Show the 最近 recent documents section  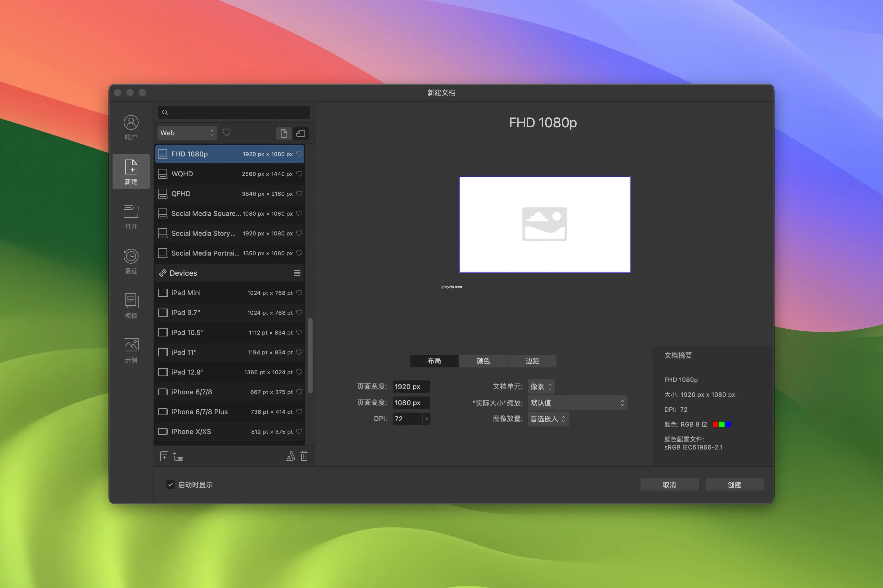pos(131,261)
